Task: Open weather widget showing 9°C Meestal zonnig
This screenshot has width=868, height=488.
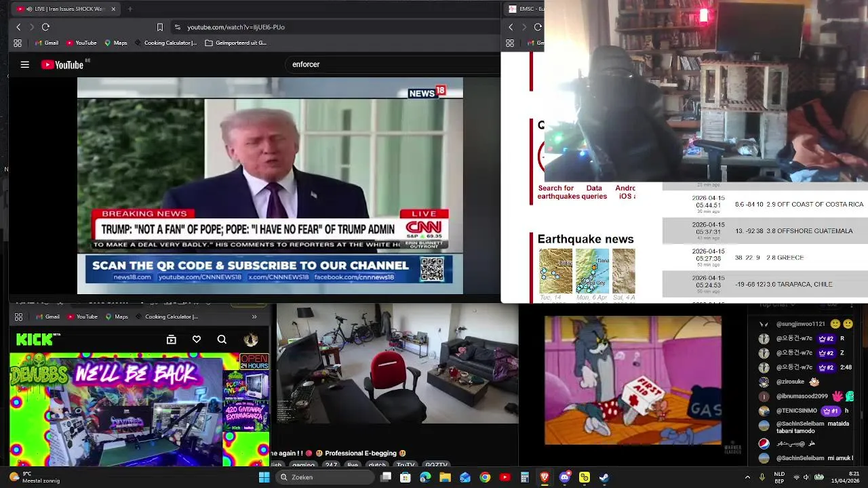Action: coord(34,477)
